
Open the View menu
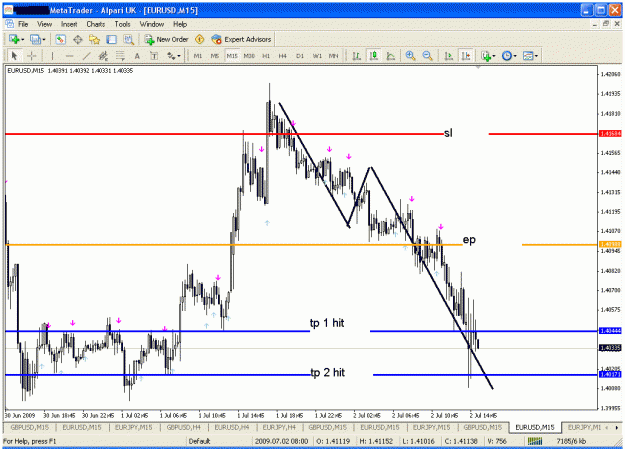pyautogui.click(x=45, y=24)
